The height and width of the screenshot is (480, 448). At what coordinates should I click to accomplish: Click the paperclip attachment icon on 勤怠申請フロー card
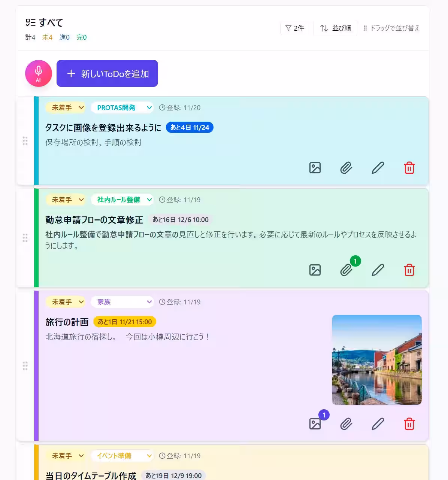346,270
